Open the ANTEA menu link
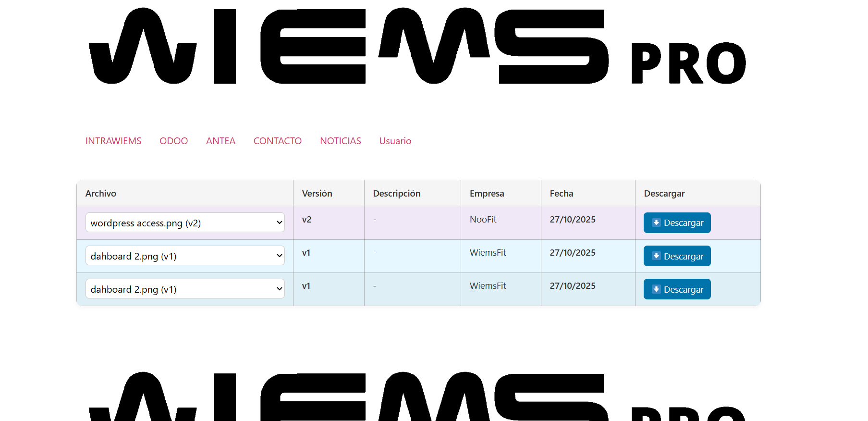This screenshot has width=868, height=421. click(x=220, y=141)
